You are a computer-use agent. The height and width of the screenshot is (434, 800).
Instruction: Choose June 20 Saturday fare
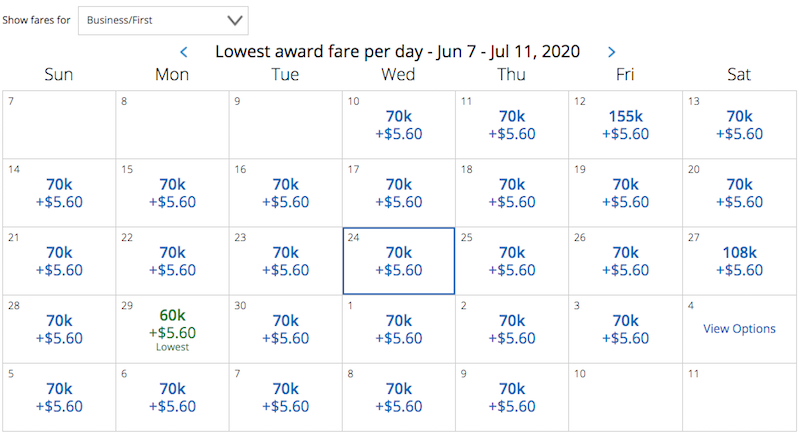click(x=739, y=193)
